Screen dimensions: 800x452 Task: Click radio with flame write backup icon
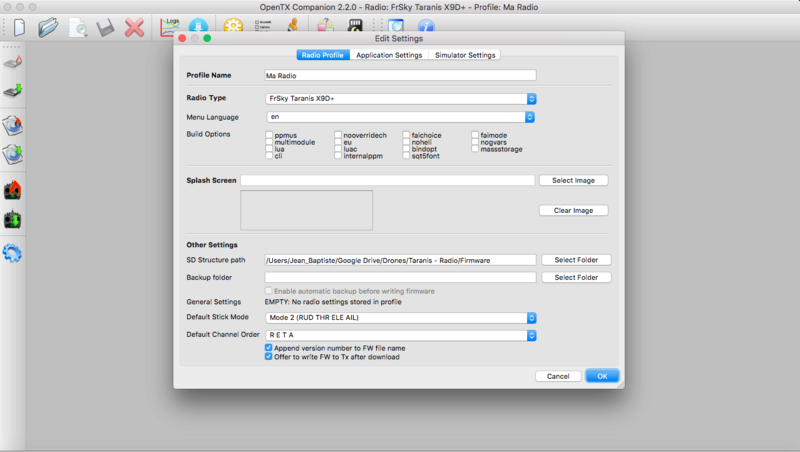pyautogui.click(x=13, y=190)
